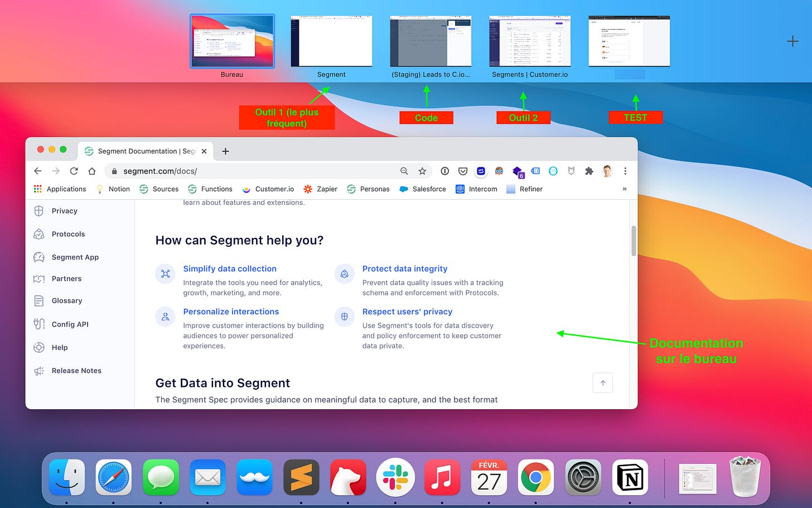Open the Chrome profile avatar
The width and height of the screenshot is (812, 508).
(607, 171)
